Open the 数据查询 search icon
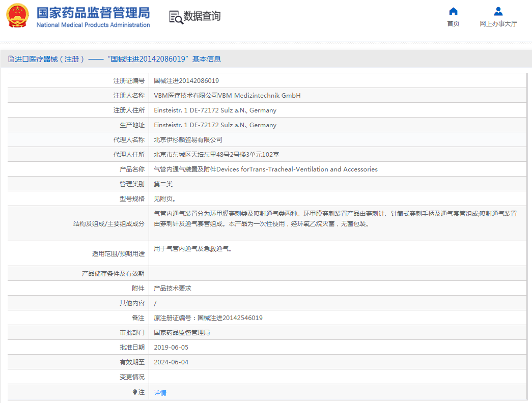532x403 pixels. 176,17
